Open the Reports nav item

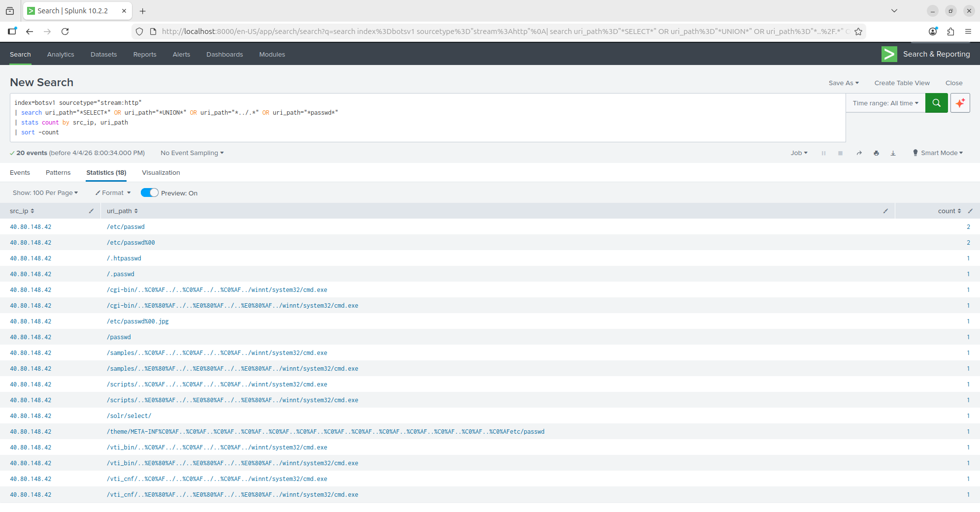[145, 54]
